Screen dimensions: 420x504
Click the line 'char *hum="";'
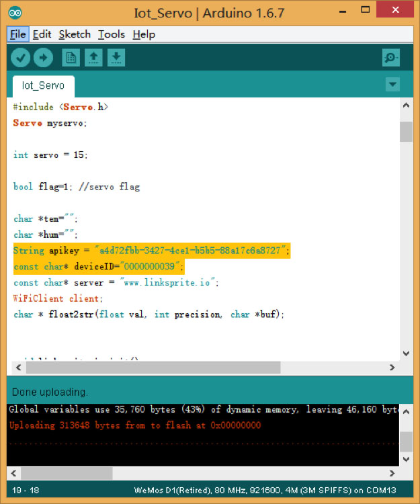click(45, 235)
